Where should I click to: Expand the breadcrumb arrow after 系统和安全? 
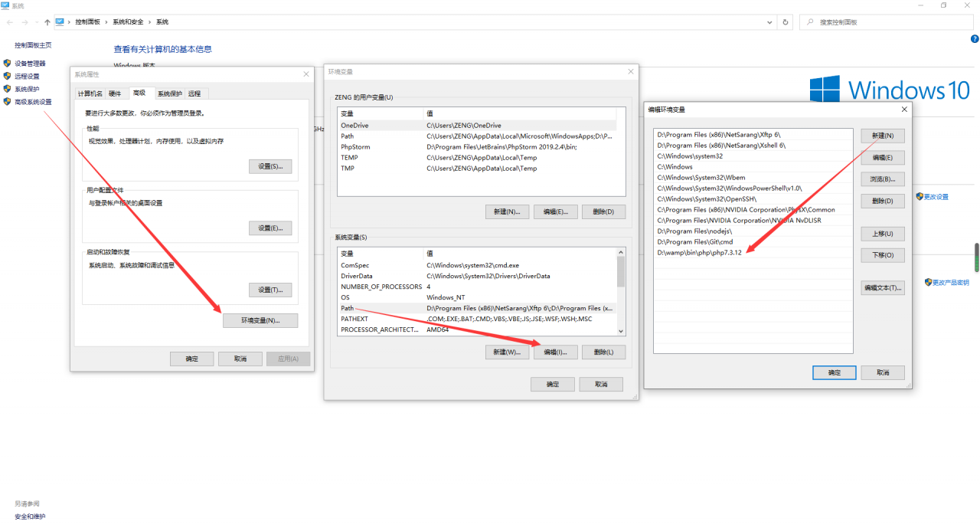click(x=150, y=22)
